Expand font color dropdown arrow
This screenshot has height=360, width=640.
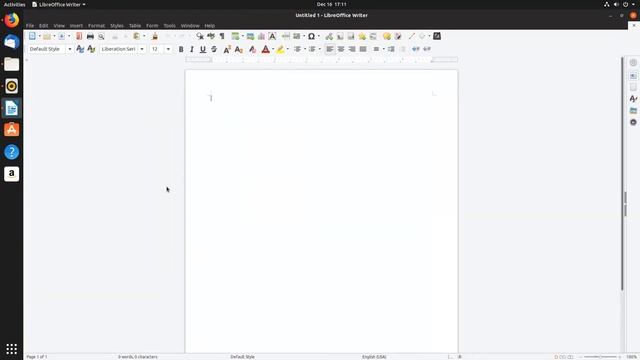point(273,49)
